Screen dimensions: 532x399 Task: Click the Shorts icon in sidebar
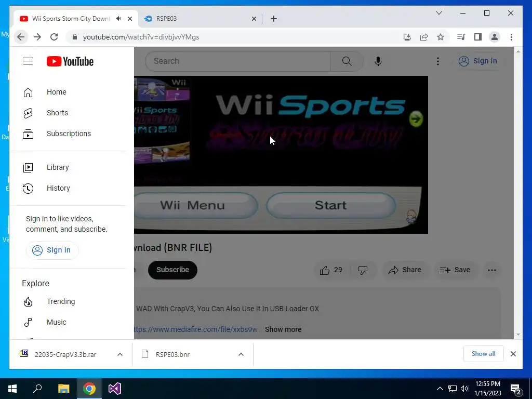click(28, 113)
